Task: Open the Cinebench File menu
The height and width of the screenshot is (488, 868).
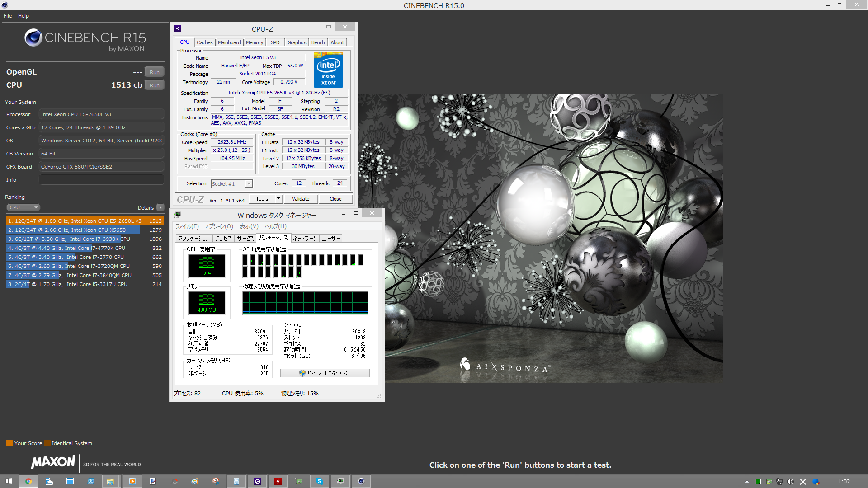Action: click(8, 16)
